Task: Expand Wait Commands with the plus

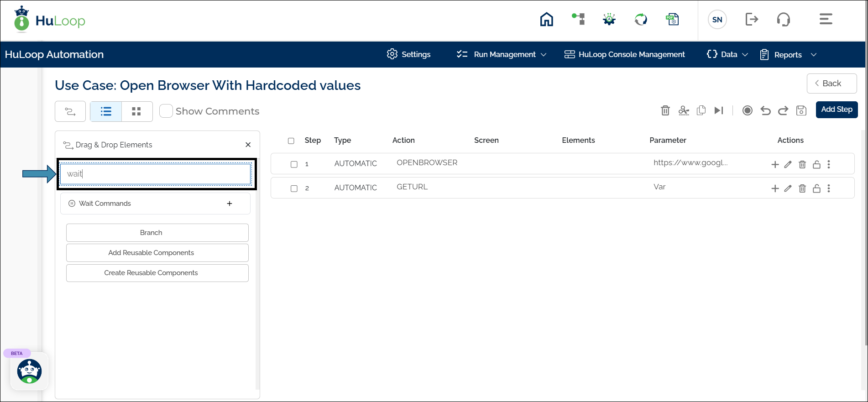Action: click(x=230, y=204)
